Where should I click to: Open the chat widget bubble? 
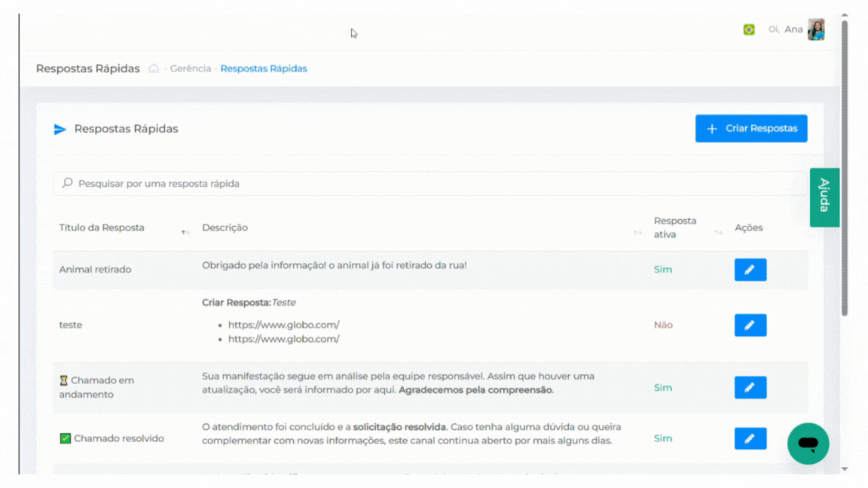click(x=808, y=443)
